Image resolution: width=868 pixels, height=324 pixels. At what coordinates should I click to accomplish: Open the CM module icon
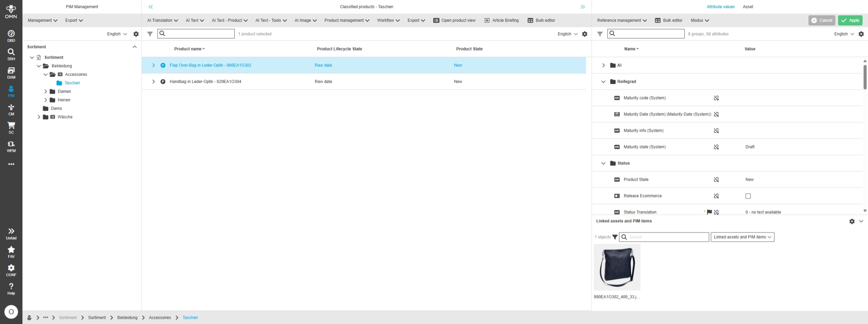click(x=11, y=110)
